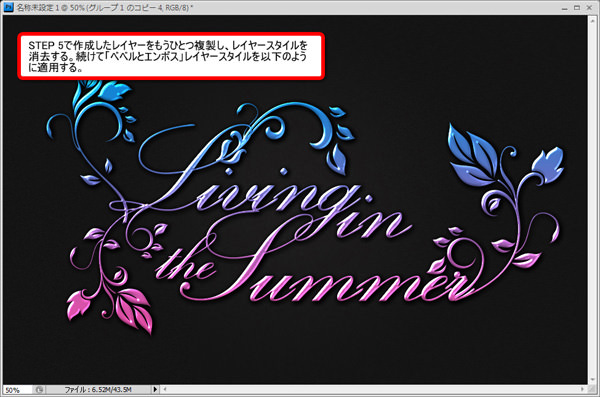Open the status bar info flyout arrow
The height and width of the screenshot is (397, 600).
click(155, 389)
